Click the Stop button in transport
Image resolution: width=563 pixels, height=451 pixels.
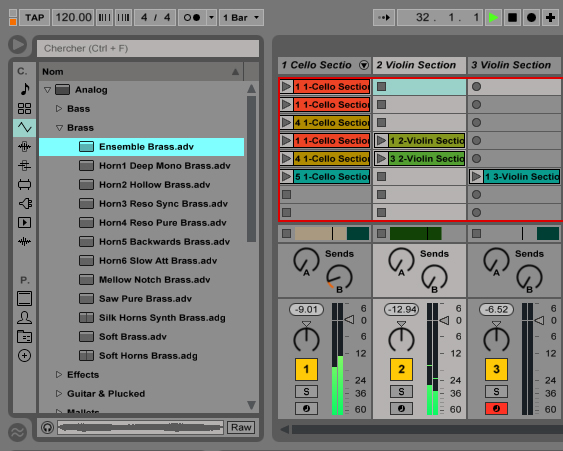[512, 18]
